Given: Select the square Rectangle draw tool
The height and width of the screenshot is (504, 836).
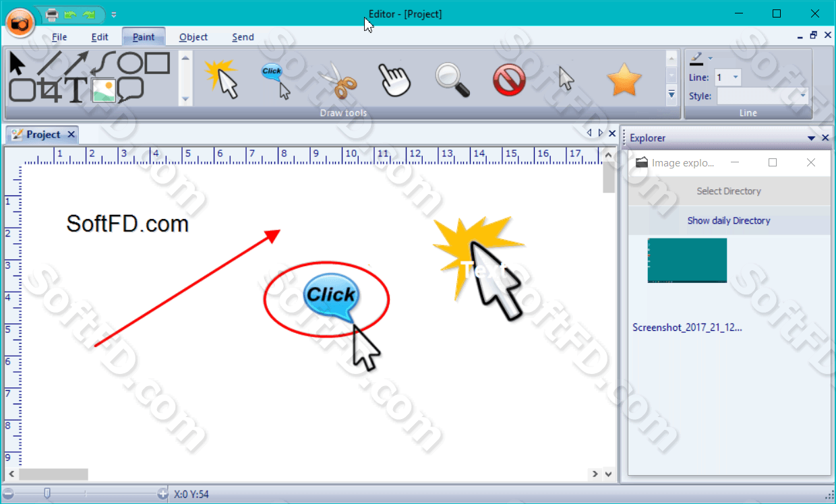Looking at the screenshot, I should tap(157, 63).
